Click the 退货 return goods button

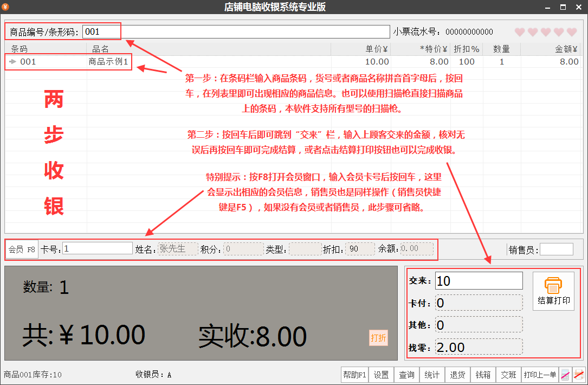(457, 375)
